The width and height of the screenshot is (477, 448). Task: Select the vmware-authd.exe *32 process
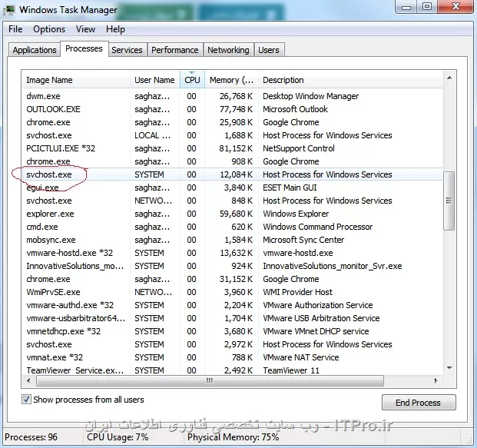[x=233, y=305]
